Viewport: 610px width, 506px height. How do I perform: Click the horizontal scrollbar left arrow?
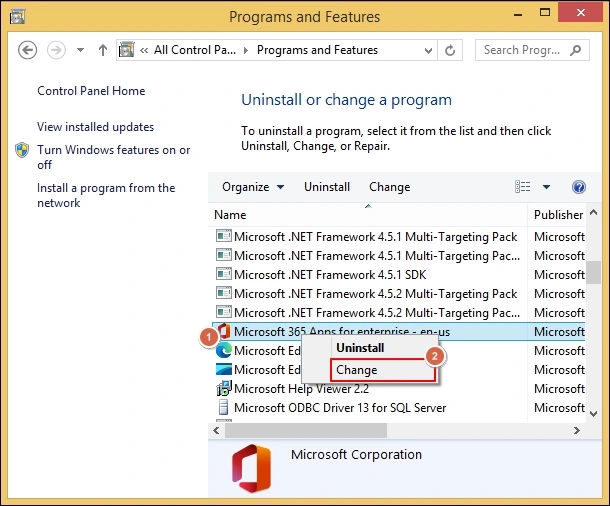(216, 430)
